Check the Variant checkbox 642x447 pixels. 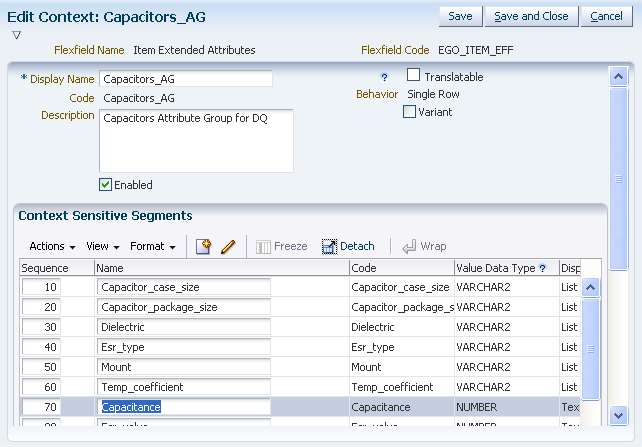pos(409,112)
